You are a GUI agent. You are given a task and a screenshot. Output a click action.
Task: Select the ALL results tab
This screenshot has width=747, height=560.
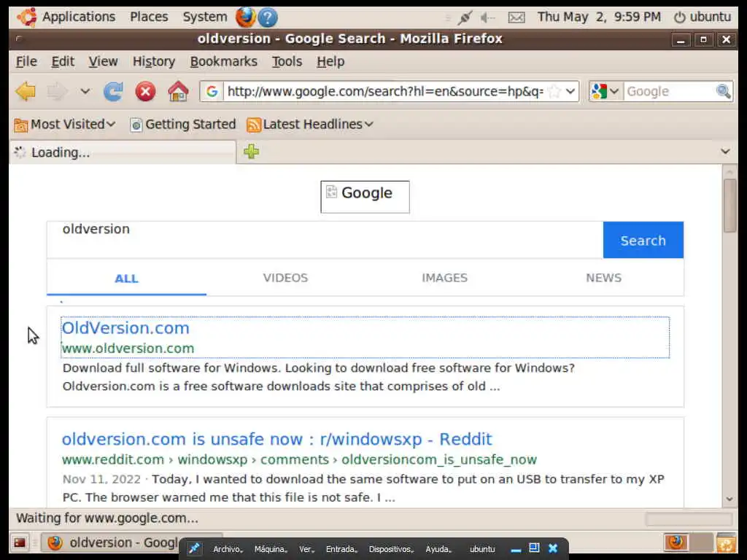coord(126,278)
